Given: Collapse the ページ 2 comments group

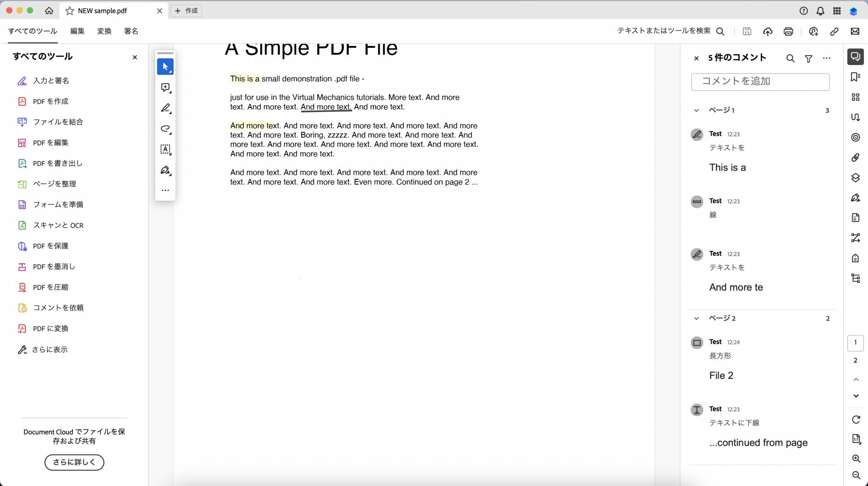Looking at the screenshot, I should click(696, 318).
